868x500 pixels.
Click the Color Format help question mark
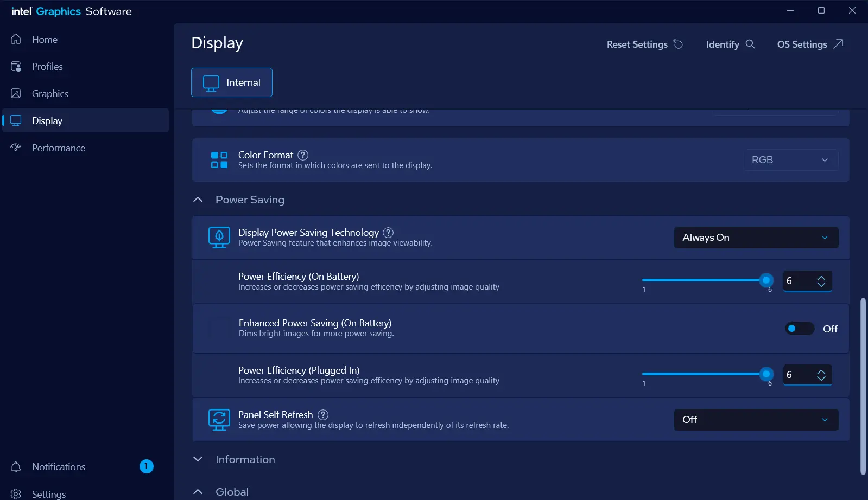click(x=303, y=155)
